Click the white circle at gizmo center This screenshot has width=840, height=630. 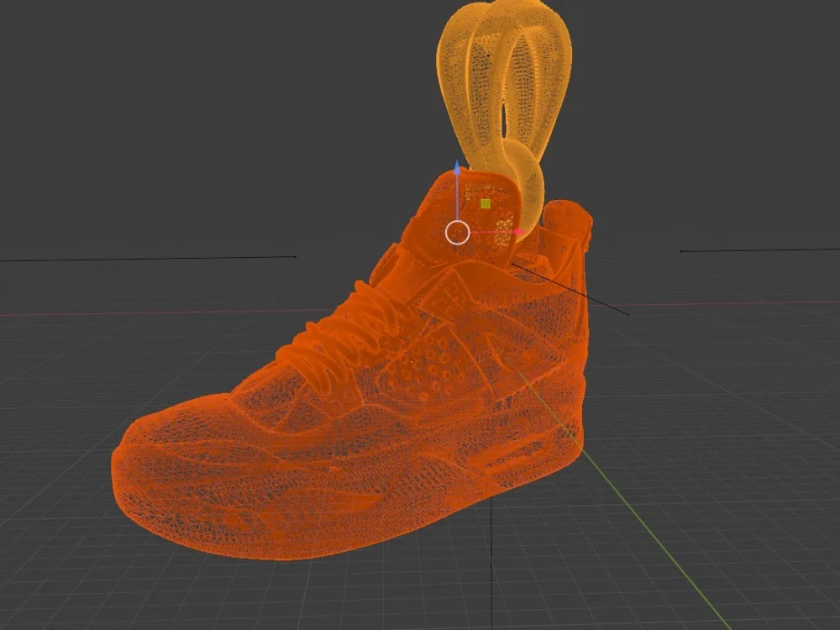[458, 233]
